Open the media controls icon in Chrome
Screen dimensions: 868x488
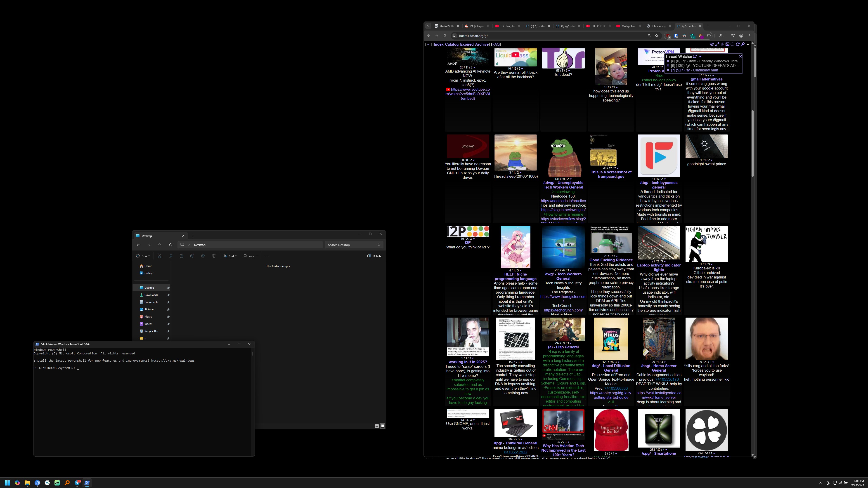pyautogui.click(x=733, y=36)
